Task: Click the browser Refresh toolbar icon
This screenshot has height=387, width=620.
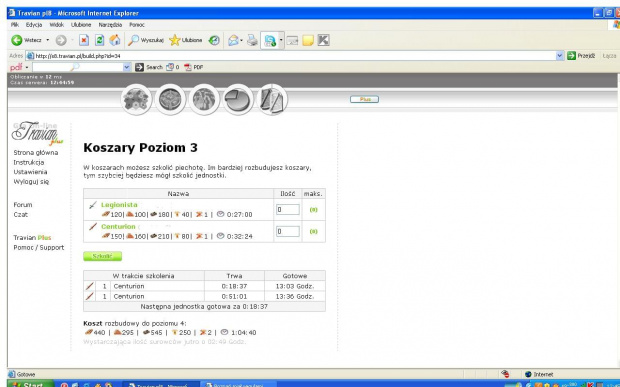Action: tap(99, 40)
